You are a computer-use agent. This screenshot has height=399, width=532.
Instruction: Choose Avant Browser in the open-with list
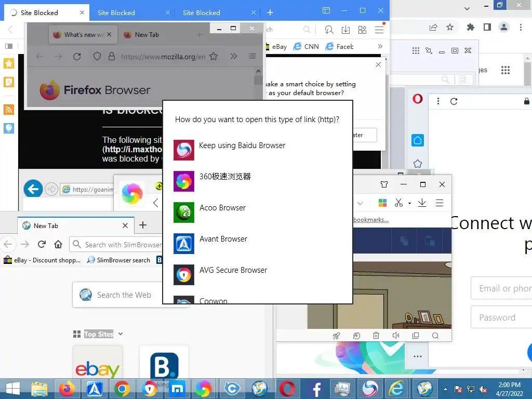[x=258, y=243]
